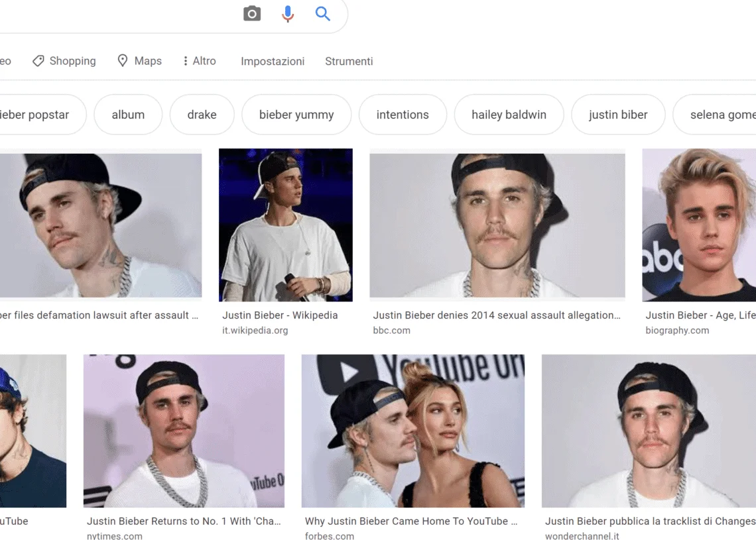Click the Shopping price tag icon
The height and width of the screenshot is (540, 756).
tap(38, 61)
